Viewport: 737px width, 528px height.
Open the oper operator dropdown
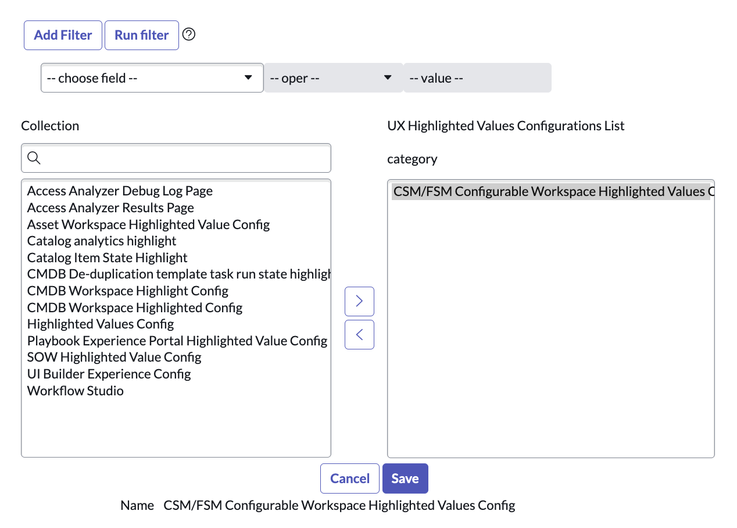[x=333, y=78]
